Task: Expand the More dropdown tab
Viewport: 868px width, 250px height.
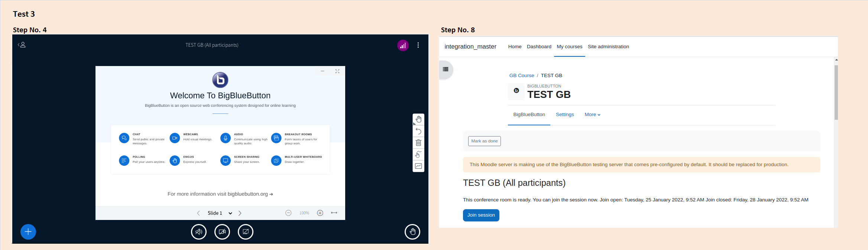Action: (592, 115)
